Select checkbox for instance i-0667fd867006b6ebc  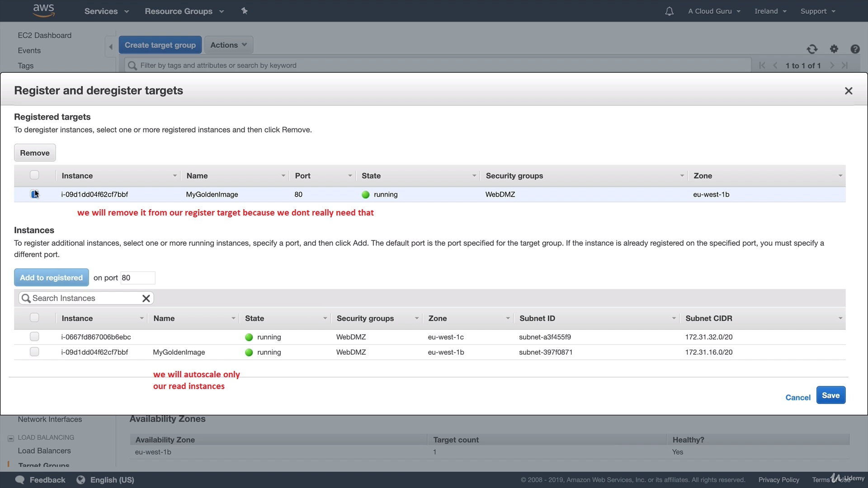click(34, 337)
